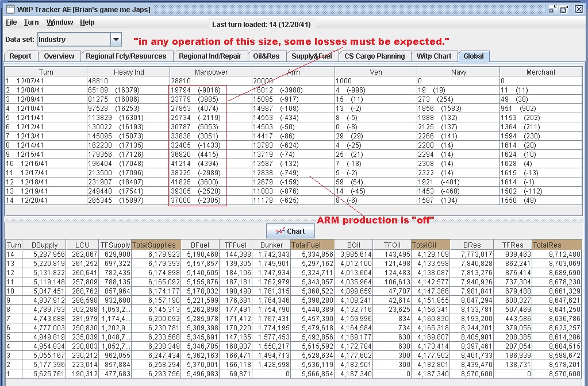The width and height of the screenshot is (588, 386).
Task: Open the Regional Fcty/Resources tab
Action: tap(126, 56)
